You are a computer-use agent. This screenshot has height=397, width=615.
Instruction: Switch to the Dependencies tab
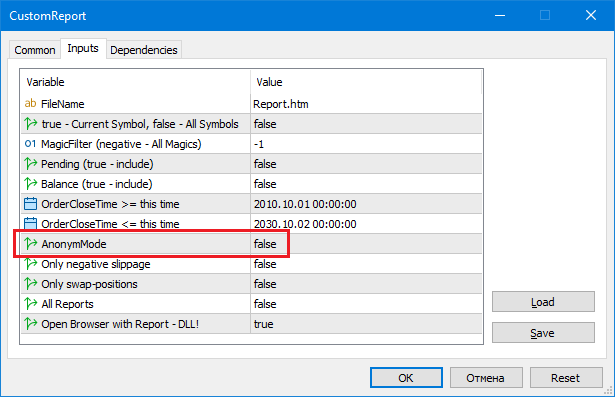click(x=144, y=50)
